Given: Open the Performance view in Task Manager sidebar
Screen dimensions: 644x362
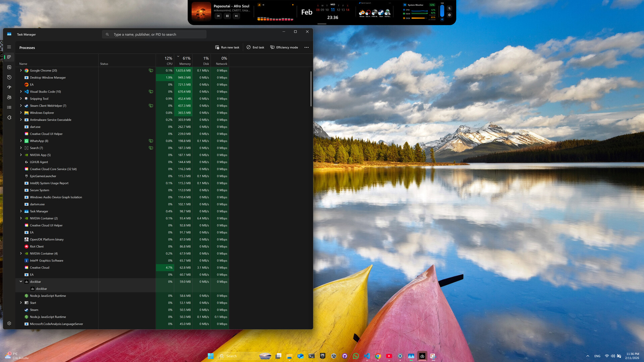Looking at the screenshot, I should 9,67.
